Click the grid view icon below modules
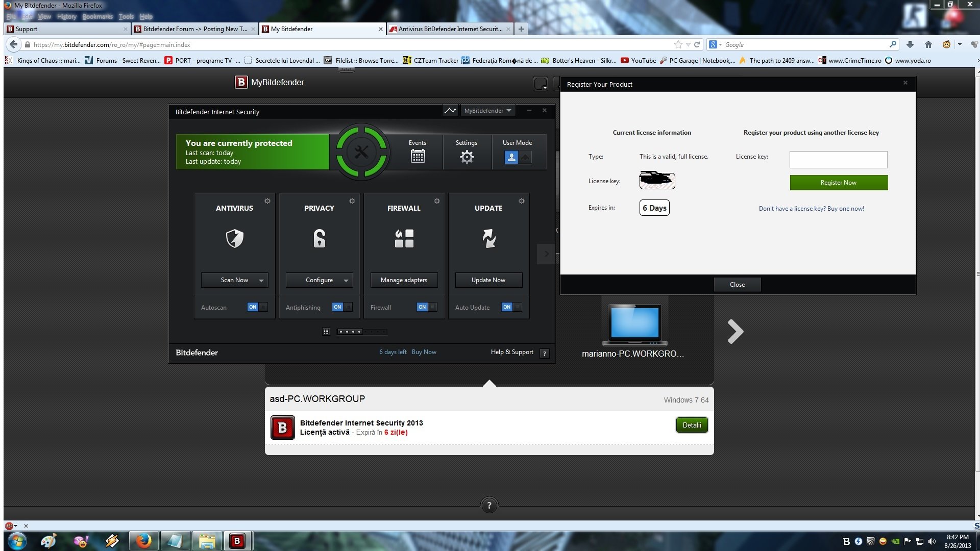This screenshot has height=551, width=980. [x=326, y=332]
